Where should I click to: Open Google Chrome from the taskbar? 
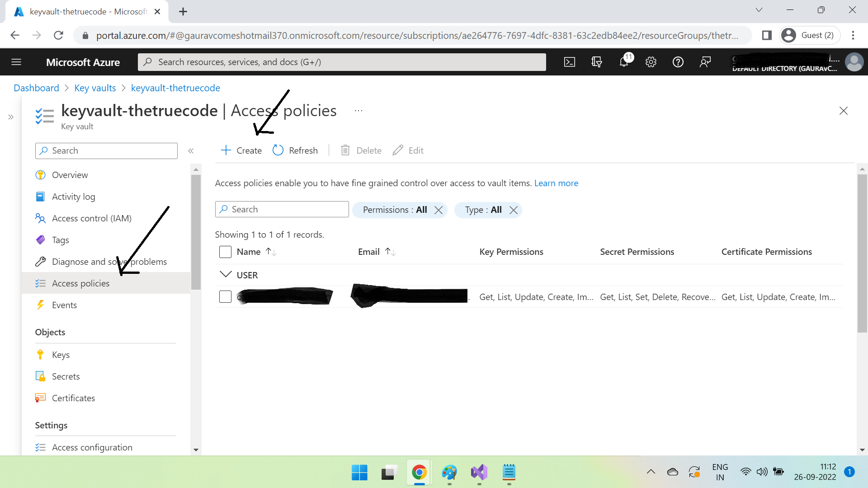pos(419,473)
